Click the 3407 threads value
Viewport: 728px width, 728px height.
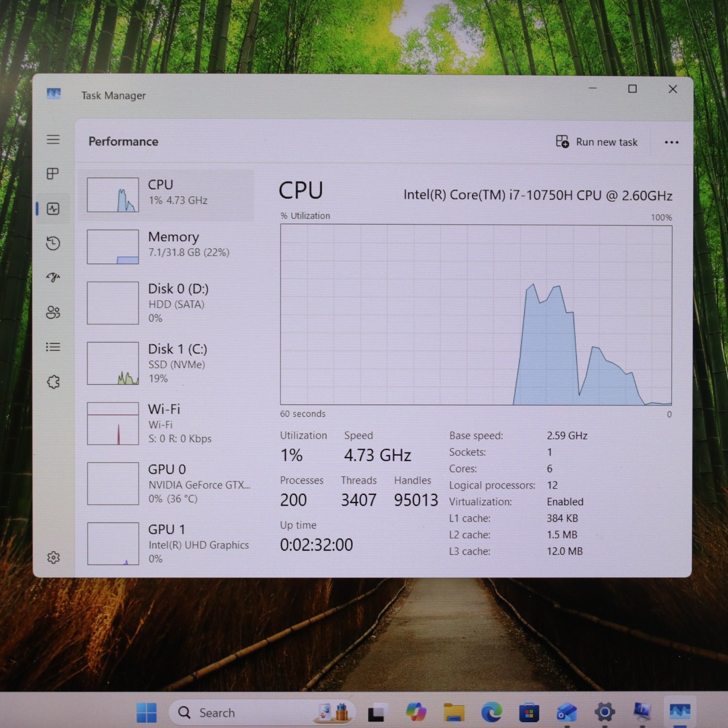pyautogui.click(x=359, y=500)
